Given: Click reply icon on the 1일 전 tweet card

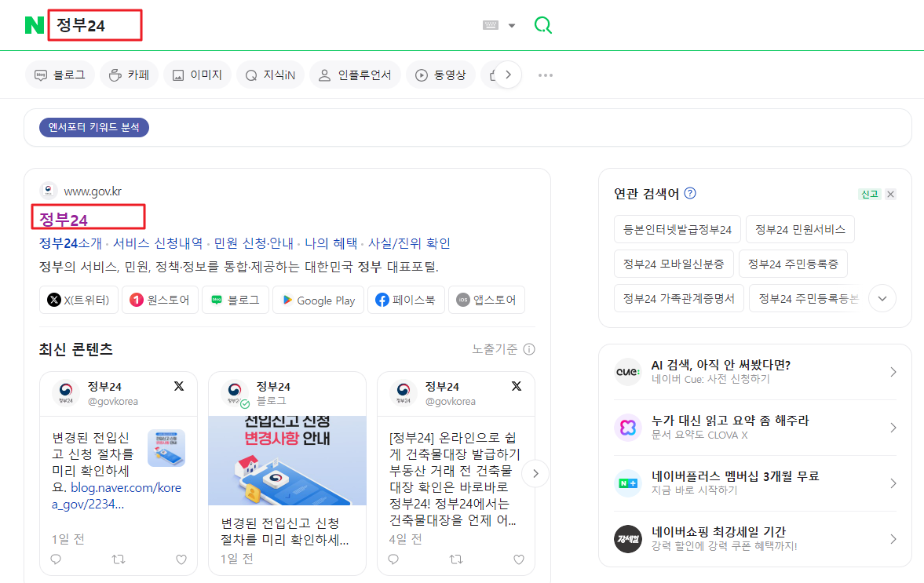Looking at the screenshot, I should point(56,559).
